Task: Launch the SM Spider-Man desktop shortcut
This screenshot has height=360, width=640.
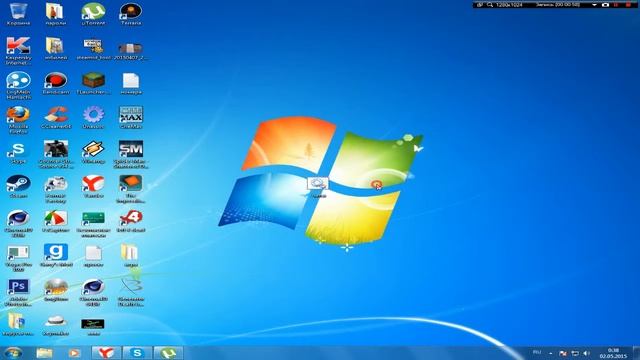Action: (x=131, y=154)
